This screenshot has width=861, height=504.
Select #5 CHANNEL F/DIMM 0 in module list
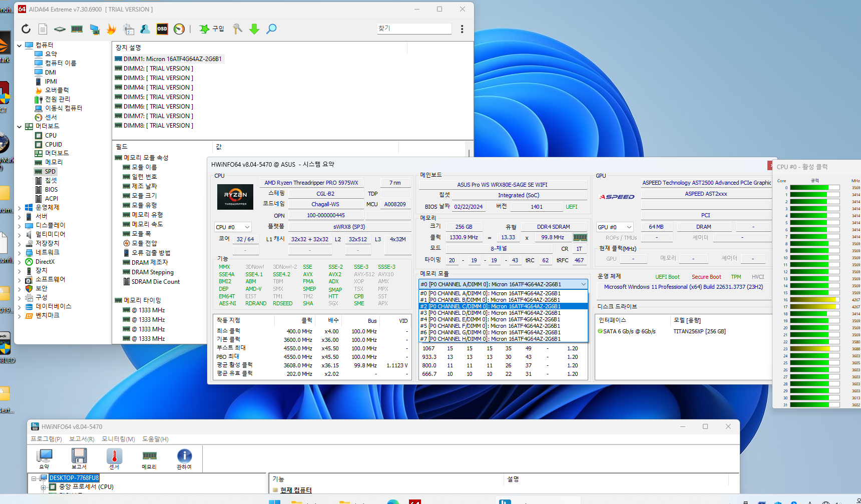(503, 326)
